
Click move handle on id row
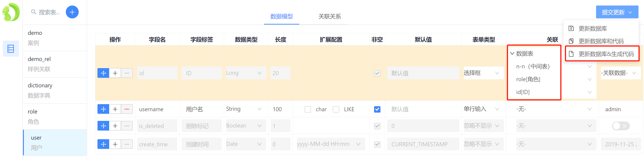pos(103,73)
